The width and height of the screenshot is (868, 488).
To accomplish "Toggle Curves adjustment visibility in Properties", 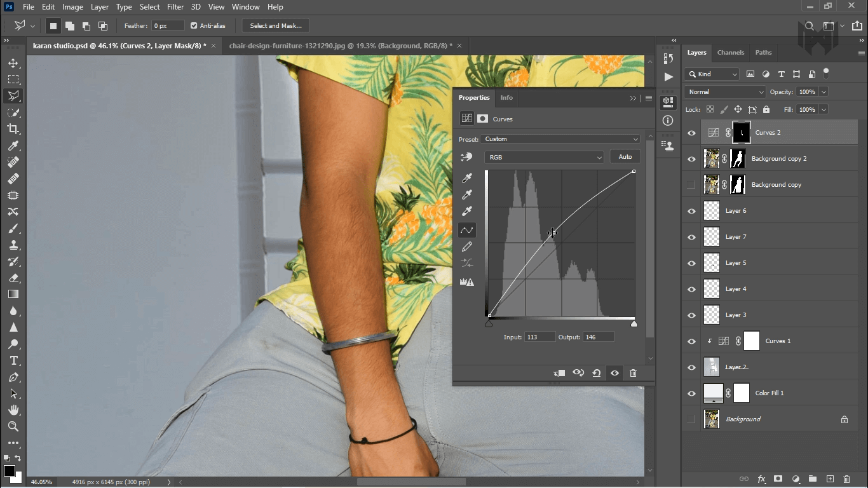I will pyautogui.click(x=614, y=373).
